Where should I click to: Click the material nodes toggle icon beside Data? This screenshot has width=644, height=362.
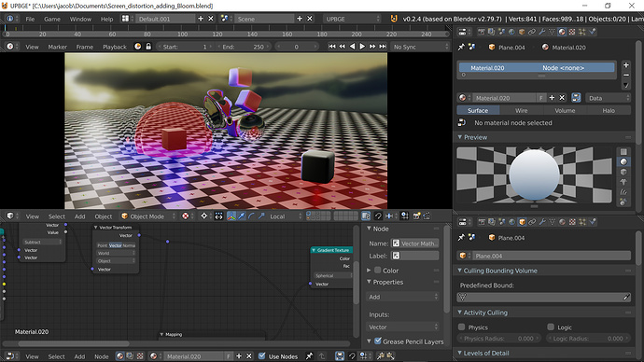[x=576, y=98]
